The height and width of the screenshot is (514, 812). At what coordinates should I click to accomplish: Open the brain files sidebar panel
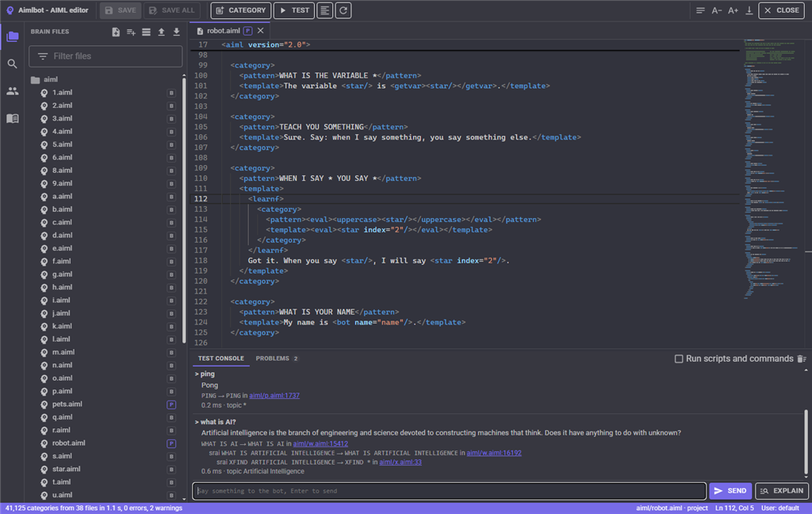click(13, 36)
